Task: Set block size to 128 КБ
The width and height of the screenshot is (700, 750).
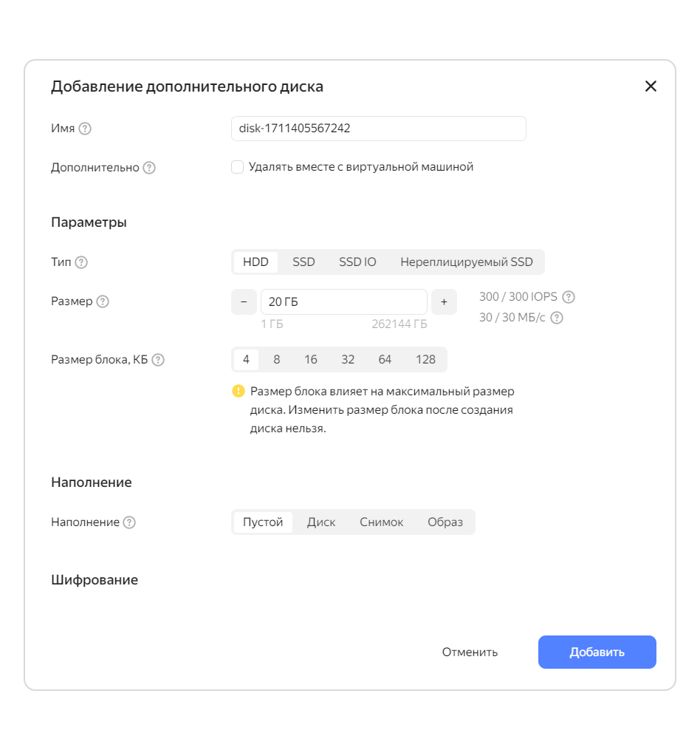Action: pyautogui.click(x=425, y=360)
